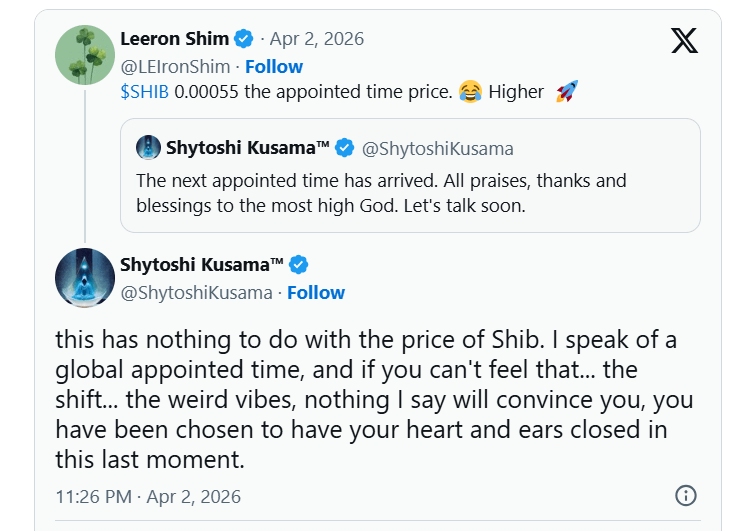
Task: Click @ShytoshiKusama handle beside the Follow link
Action: 196,292
